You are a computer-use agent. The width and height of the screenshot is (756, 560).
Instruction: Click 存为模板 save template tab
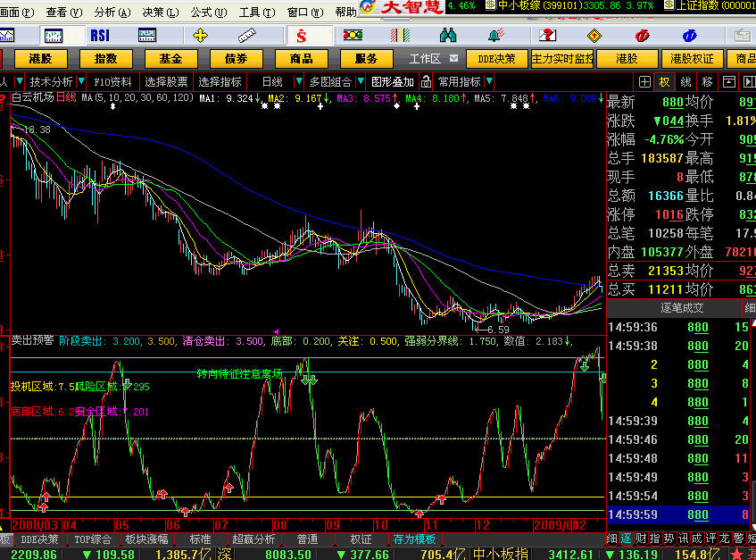tap(414, 539)
